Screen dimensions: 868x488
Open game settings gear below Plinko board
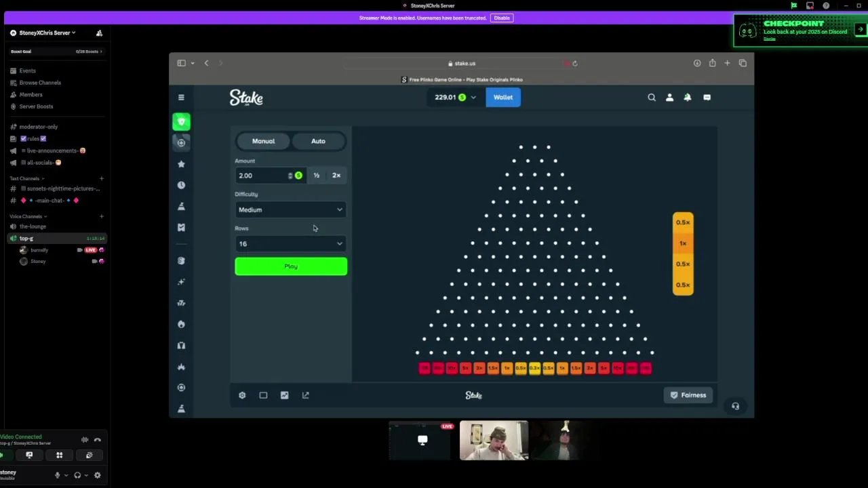click(242, 395)
